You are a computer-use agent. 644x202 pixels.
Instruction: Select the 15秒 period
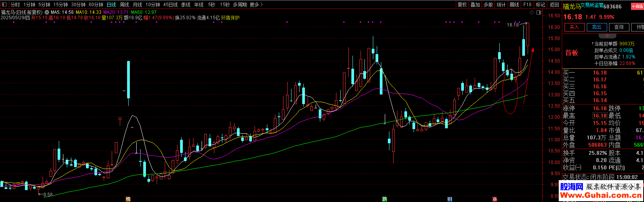225,5
